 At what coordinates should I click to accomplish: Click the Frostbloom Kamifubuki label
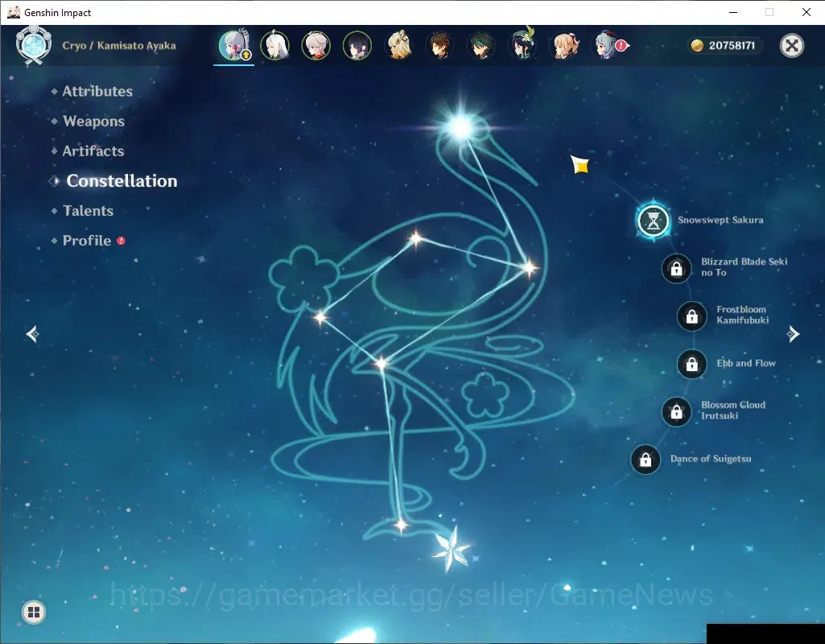click(x=742, y=315)
